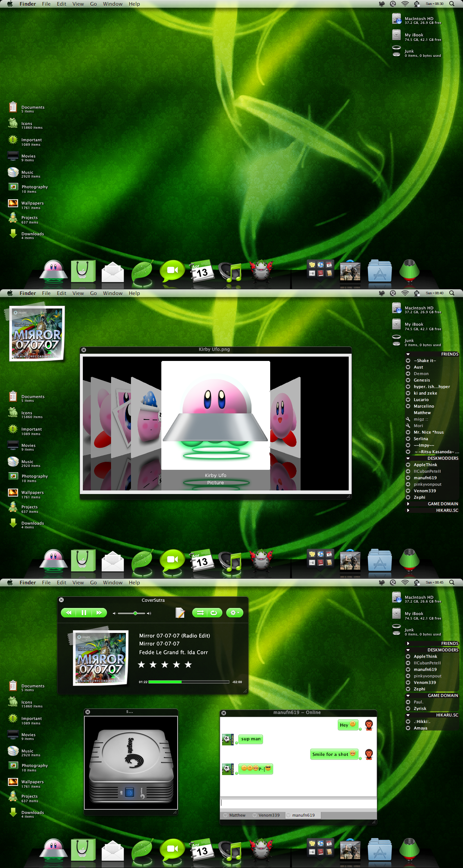Expand the collapsed GAME DOMAIN group
Screen dimensions: 463x868
coord(408,504)
